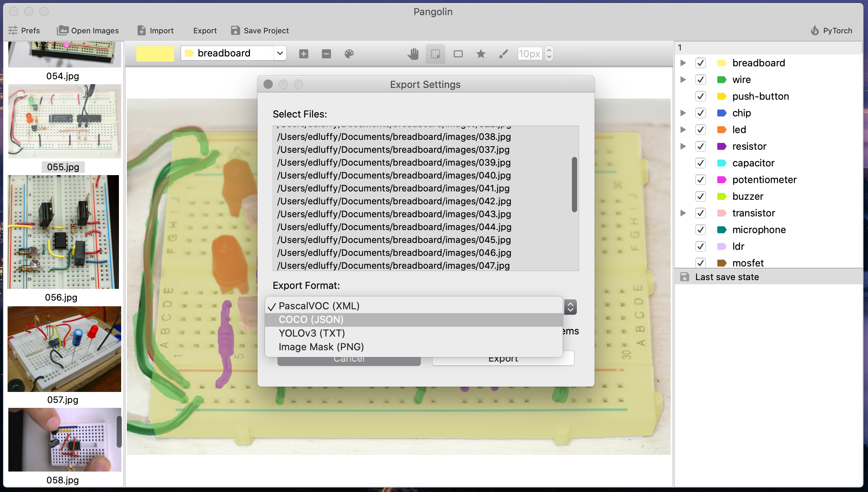The width and height of the screenshot is (868, 492).
Task: Click Save Project in toolbar
Action: pyautogui.click(x=260, y=31)
